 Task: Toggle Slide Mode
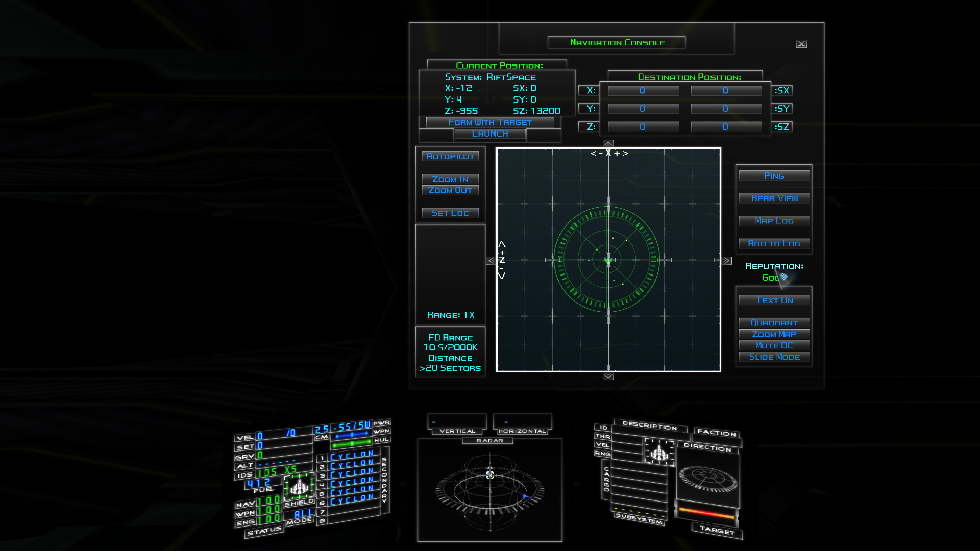coord(774,357)
